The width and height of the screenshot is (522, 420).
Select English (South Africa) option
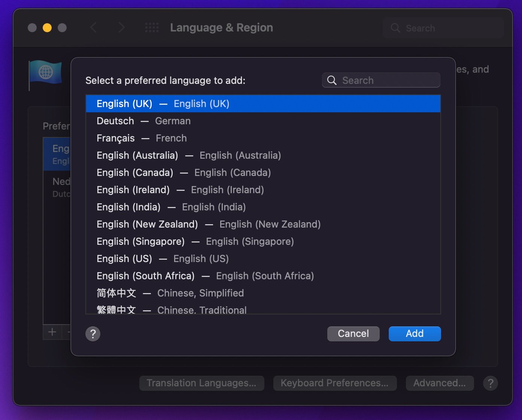[x=205, y=276]
